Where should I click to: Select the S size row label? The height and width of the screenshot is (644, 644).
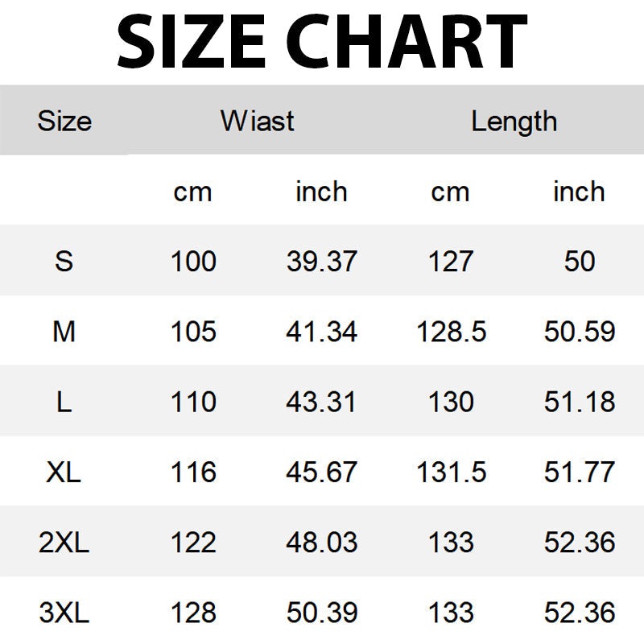[64, 261]
